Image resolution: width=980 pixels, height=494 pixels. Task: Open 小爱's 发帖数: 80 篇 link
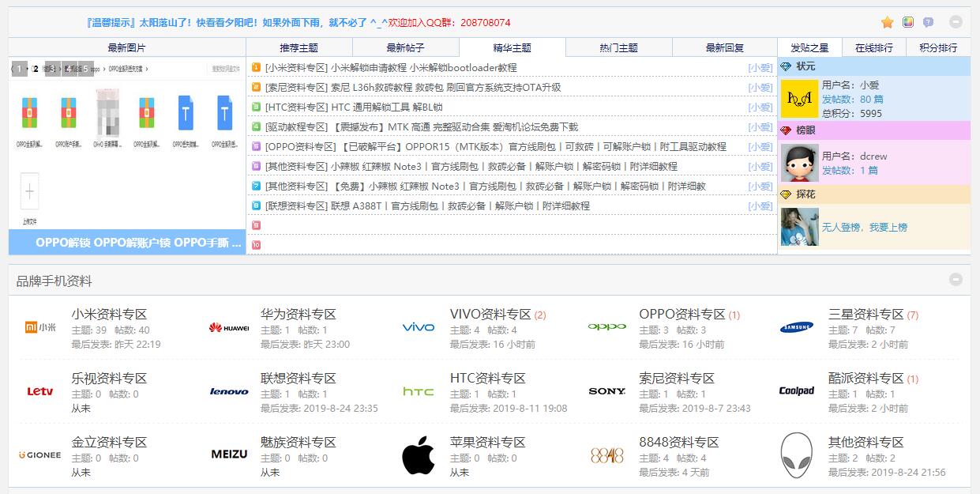coord(853,99)
